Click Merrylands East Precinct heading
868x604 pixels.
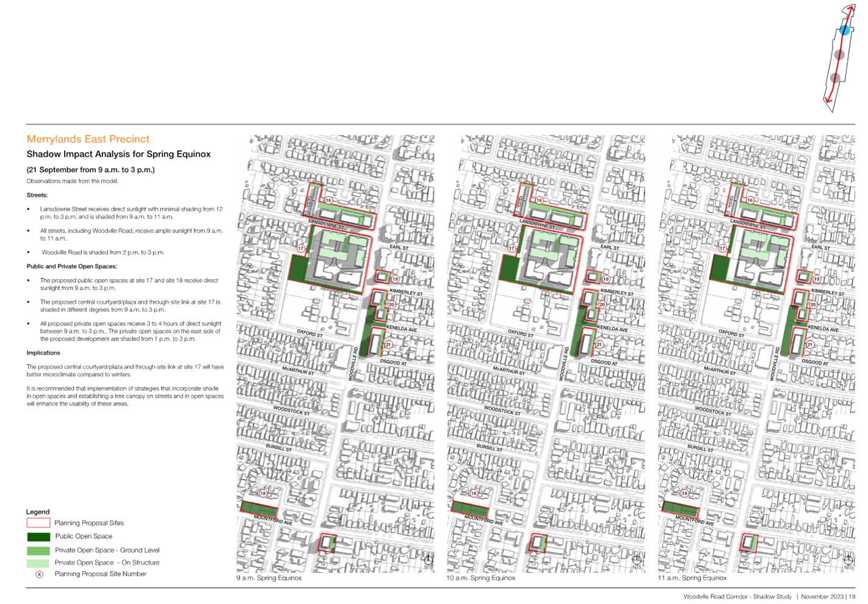(x=88, y=139)
